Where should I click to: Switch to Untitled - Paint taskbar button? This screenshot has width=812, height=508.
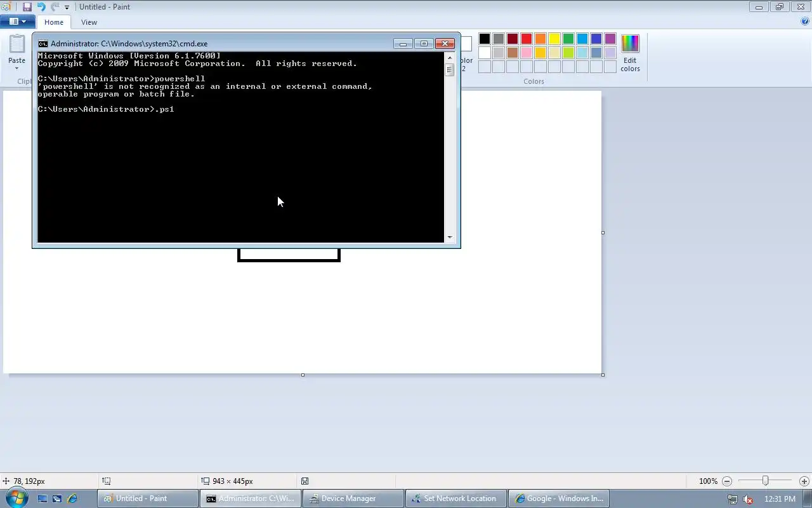[148, 498]
